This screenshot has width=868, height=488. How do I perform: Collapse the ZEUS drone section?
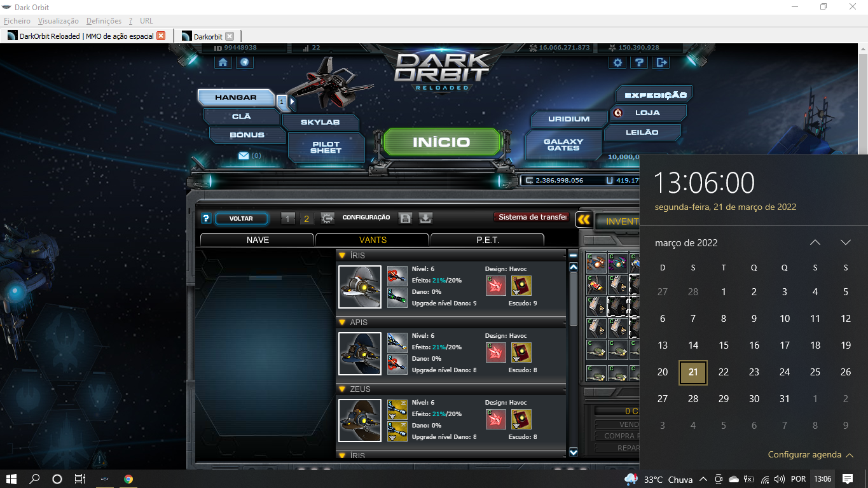[342, 389]
